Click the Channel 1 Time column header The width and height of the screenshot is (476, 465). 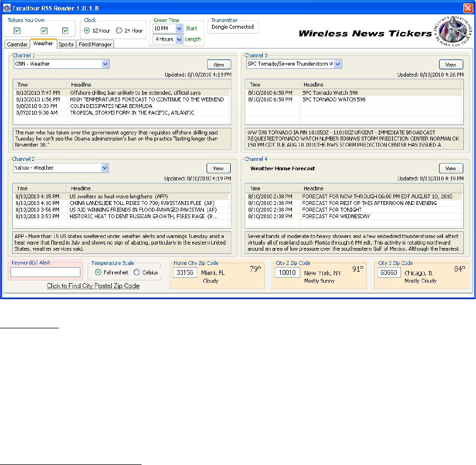tap(40, 85)
